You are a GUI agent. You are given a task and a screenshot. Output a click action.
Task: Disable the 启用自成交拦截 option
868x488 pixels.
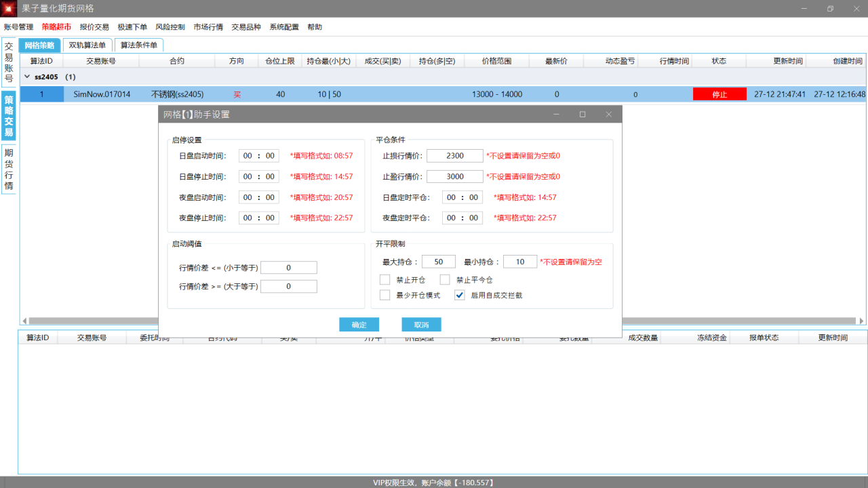[460, 295]
